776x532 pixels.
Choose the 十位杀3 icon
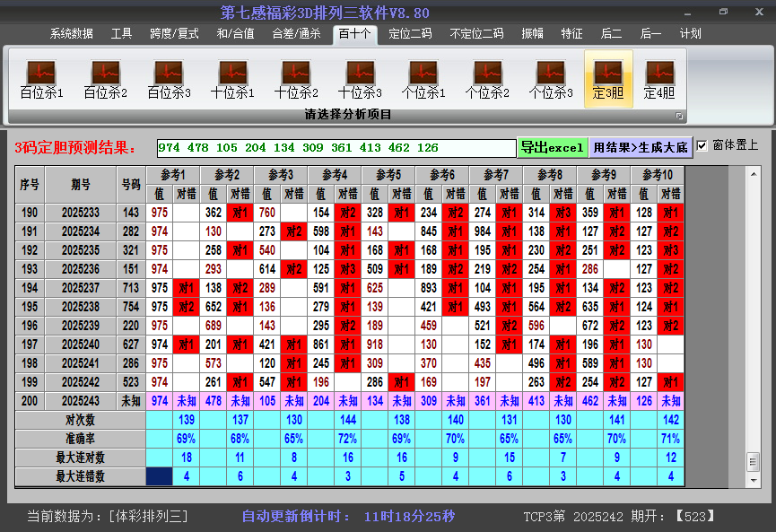coord(360,79)
